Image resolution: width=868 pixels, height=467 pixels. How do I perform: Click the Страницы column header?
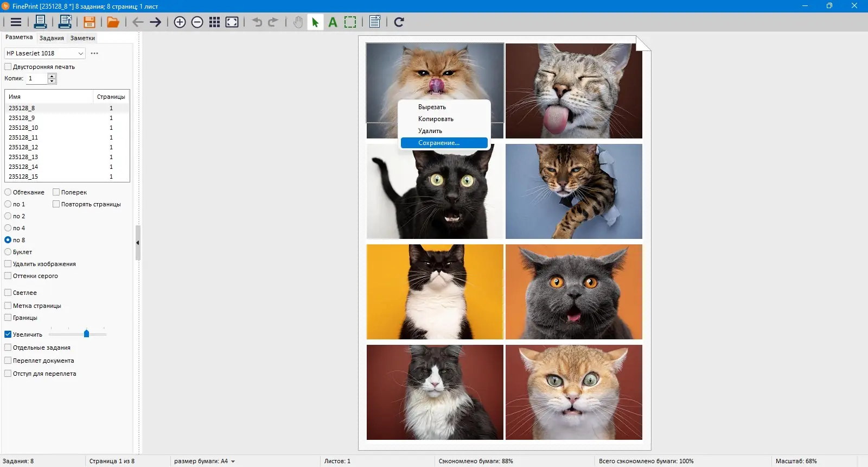[x=111, y=97]
